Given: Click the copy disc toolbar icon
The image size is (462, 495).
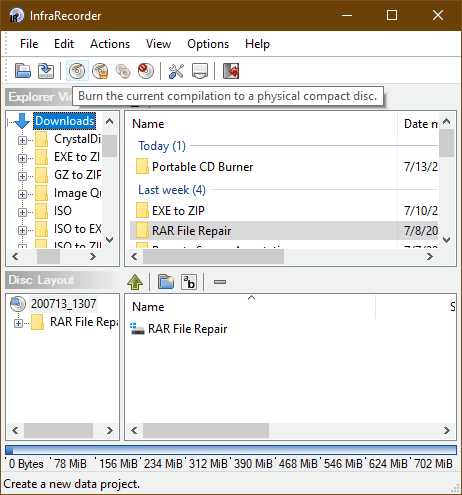Looking at the screenshot, I should (x=123, y=71).
